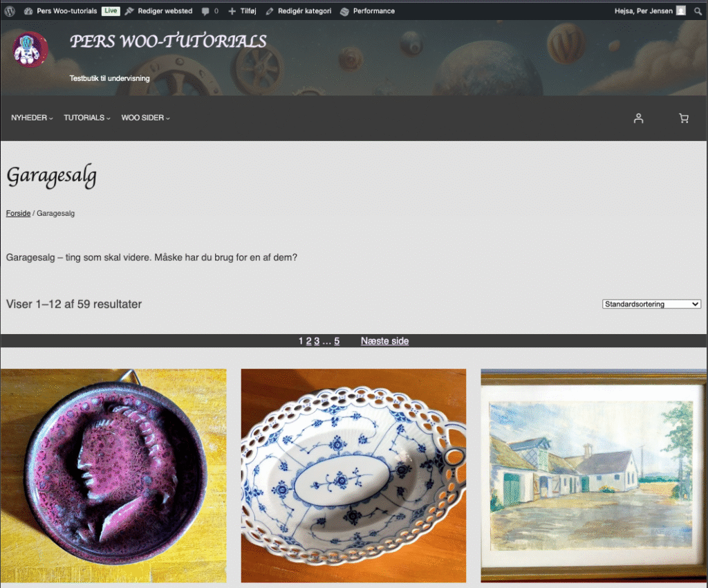Expand the WOO SIDER menu
Viewport: 708px width, 588px height.
(x=145, y=118)
